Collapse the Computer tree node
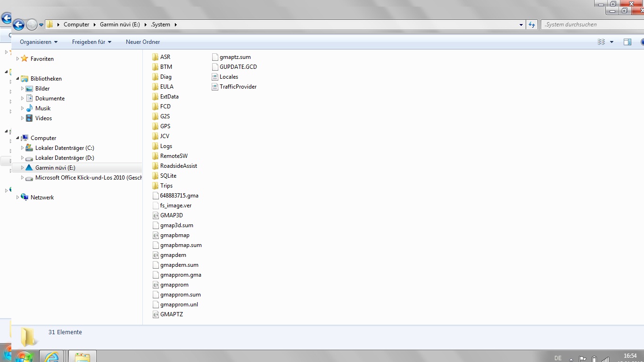644x362 pixels. pos(17,138)
